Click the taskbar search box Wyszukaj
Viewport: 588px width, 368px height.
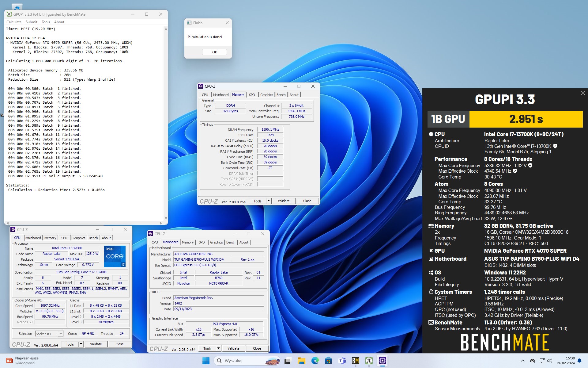(247, 361)
